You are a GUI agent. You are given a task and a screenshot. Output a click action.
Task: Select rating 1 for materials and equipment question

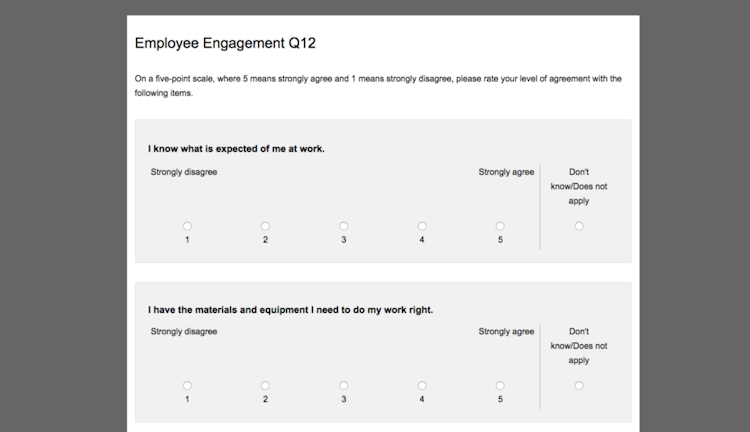[x=187, y=385]
